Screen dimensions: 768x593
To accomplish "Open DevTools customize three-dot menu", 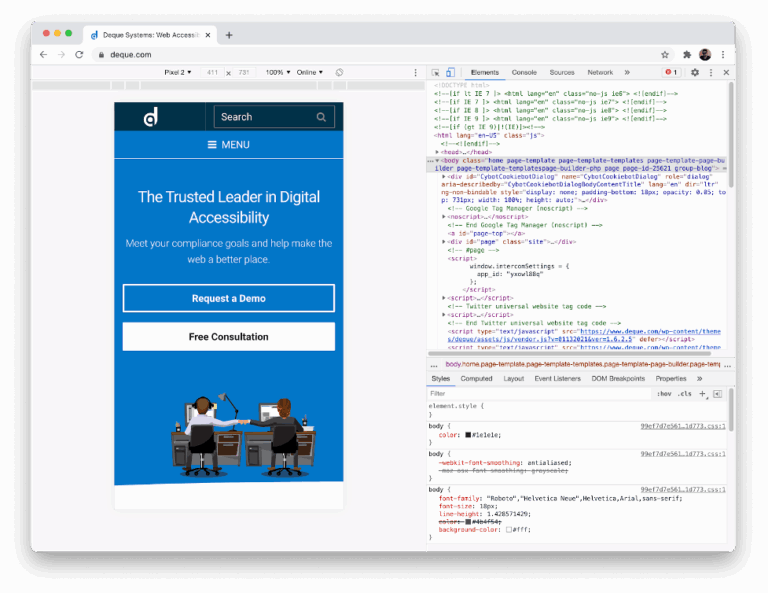I will (x=711, y=72).
